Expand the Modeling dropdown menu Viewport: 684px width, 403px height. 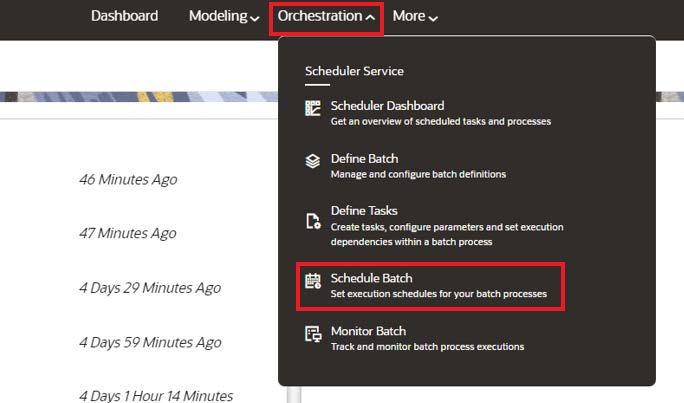(224, 16)
